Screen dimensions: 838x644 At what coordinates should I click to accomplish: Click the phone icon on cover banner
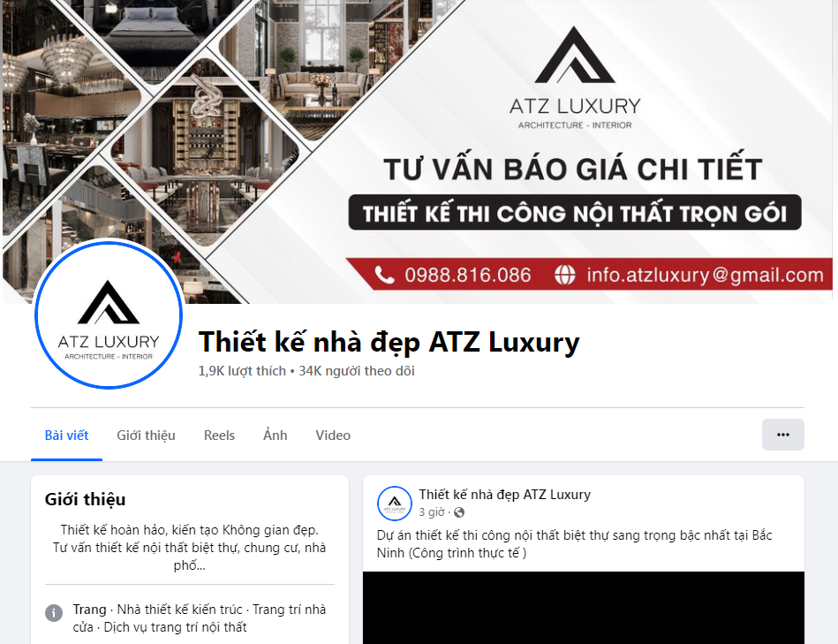(384, 275)
